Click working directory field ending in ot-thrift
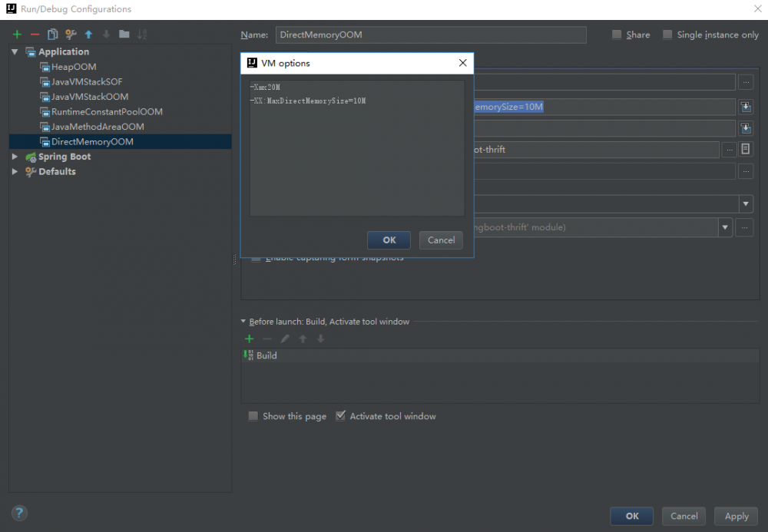Screen dimensions: 768x532 click(596, 150)
